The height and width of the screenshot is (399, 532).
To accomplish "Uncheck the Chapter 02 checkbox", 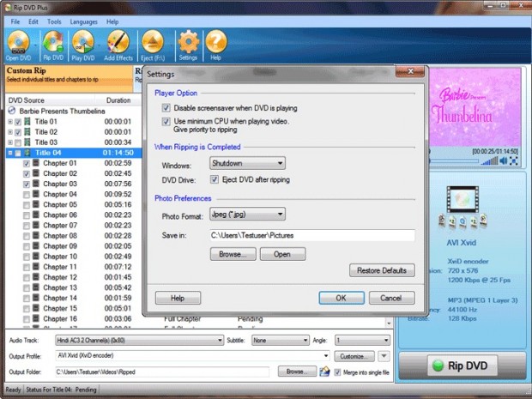I will click(27, 174).
